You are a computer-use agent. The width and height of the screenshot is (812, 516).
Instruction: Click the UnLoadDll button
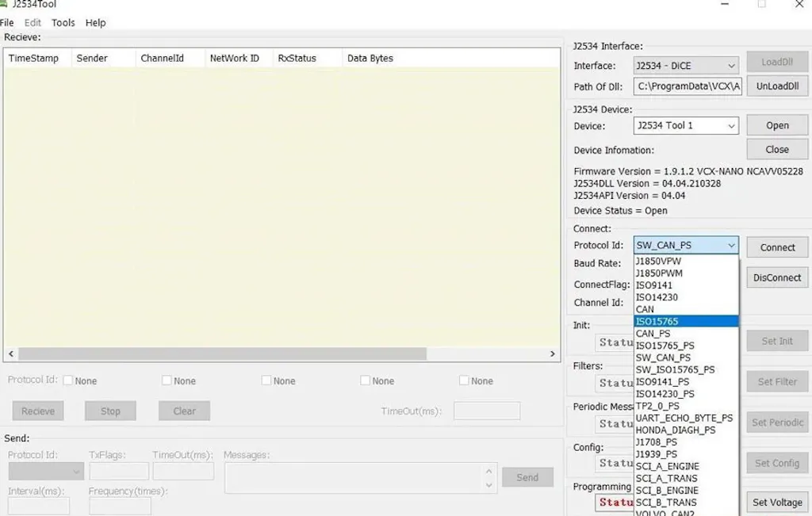coord(777,86)
